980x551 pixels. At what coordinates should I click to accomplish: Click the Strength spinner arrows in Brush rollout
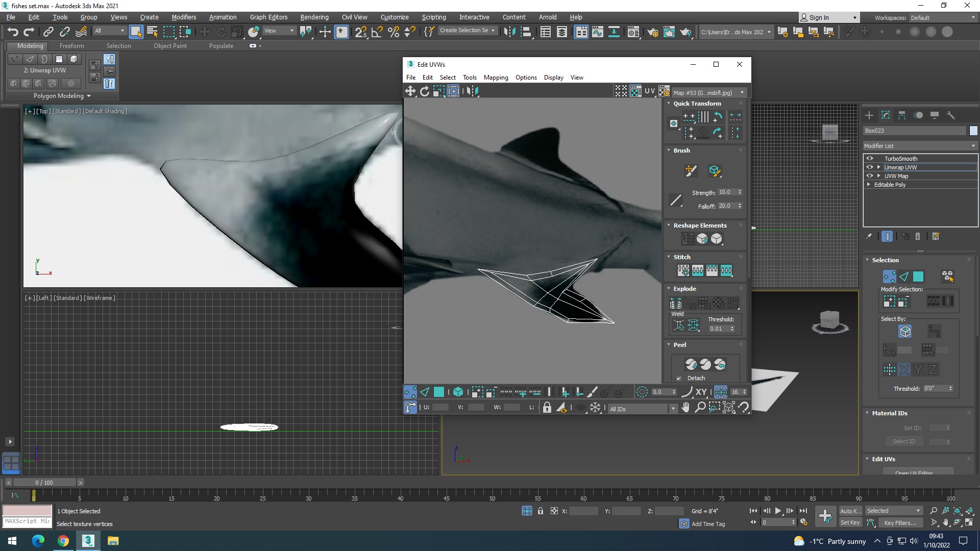(740, 192)
